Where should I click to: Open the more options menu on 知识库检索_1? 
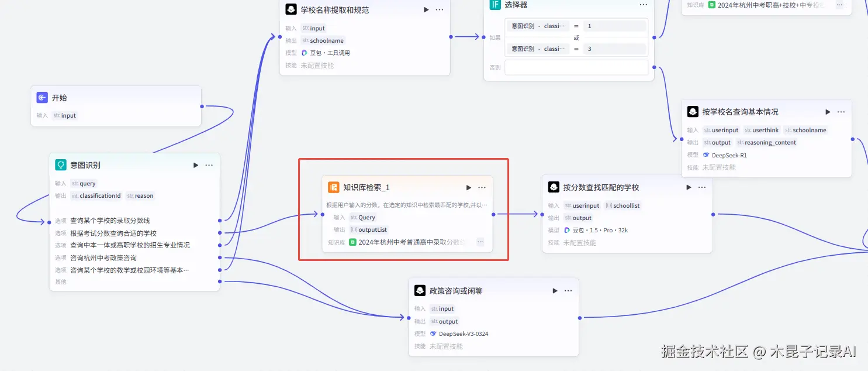pyautogui.click(x=482, y=187)
